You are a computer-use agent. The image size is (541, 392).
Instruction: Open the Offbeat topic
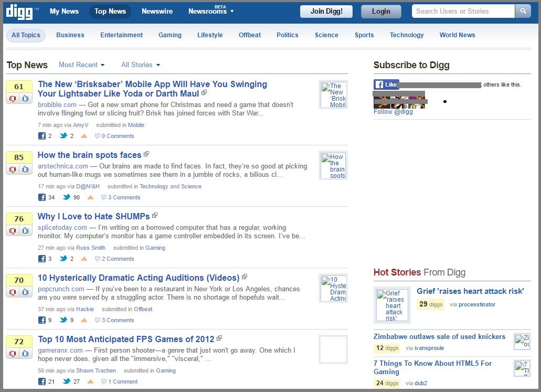[250, 35]
